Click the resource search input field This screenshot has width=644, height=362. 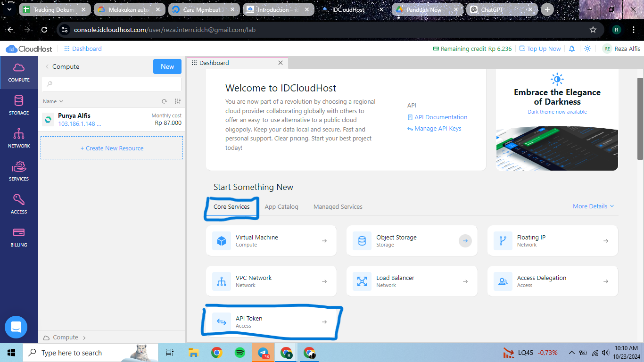(112, 84)
